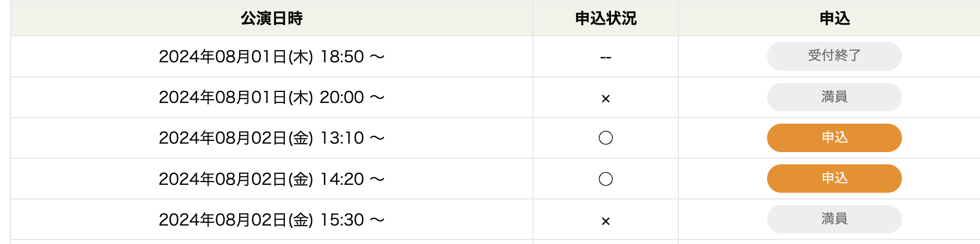Click 申込 button for 14:20 performance
980x244 pixels.
pyautogui.click(x=834, y=178)
